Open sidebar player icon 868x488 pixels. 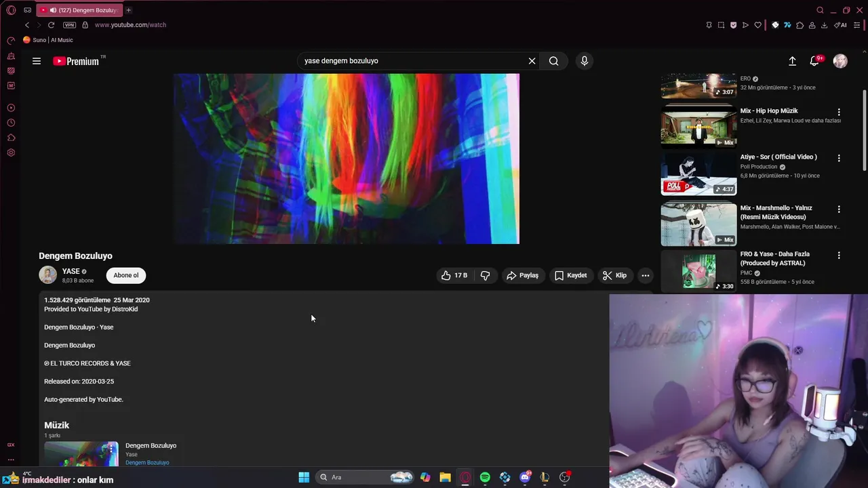pyautogui.click(x=11, y=108)
